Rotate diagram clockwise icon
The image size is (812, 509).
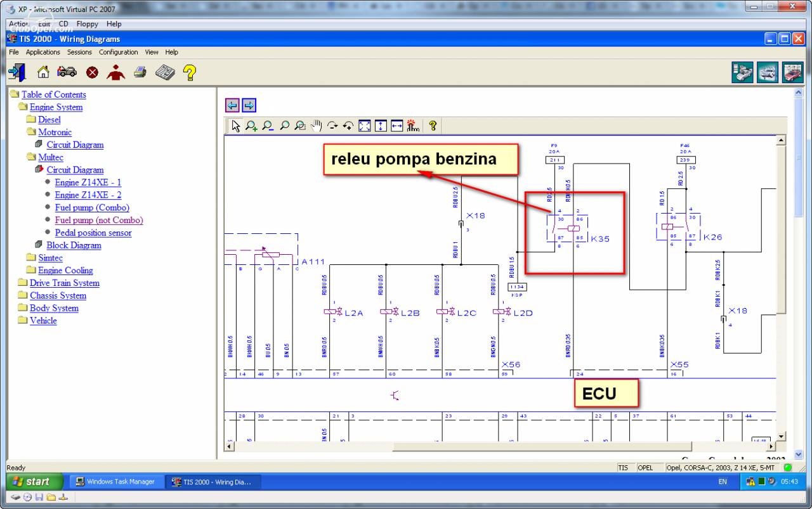pyautogui.click(x=332, y=126)
